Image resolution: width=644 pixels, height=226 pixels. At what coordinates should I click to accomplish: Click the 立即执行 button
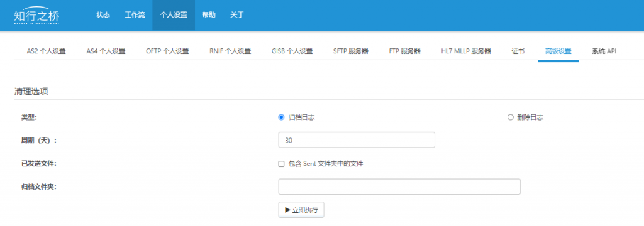point(301,210)
